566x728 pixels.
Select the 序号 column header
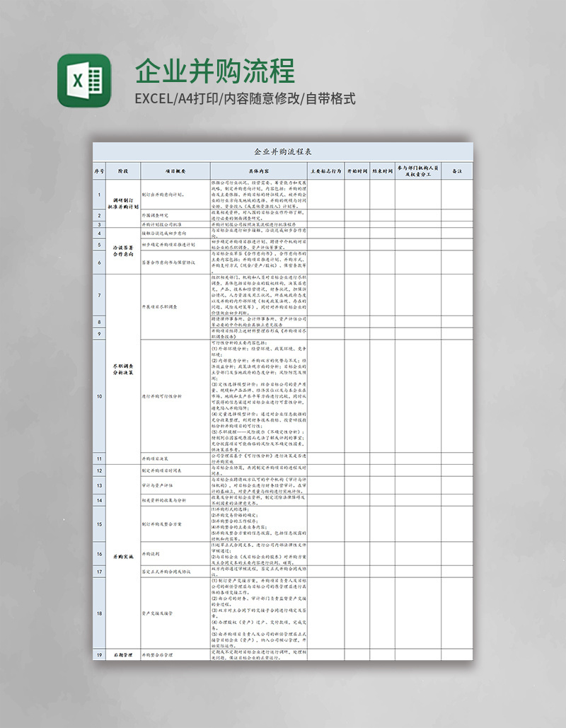point(99,171)
